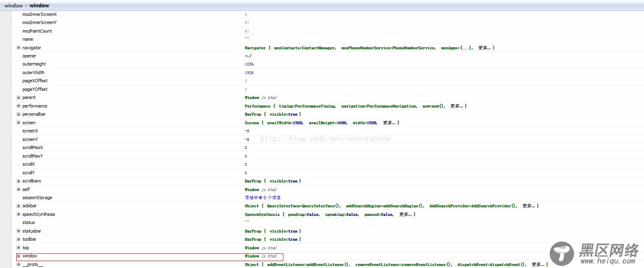The image size is (644, 268).
Task: Click the opener null value
Action: (x=248, y=56)
